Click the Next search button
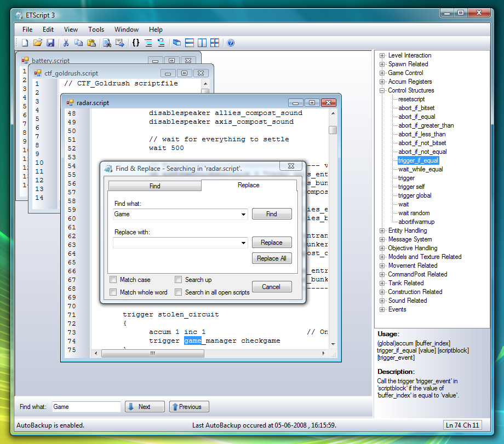This screenshot has height=444, width=504. 145,406
